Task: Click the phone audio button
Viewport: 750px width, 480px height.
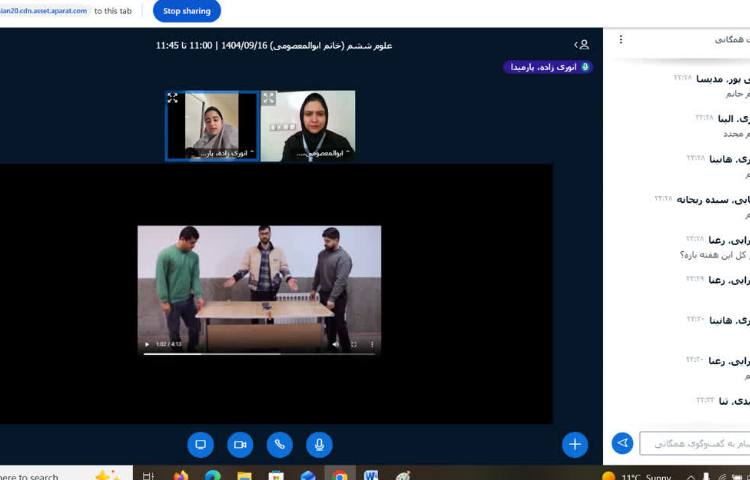Action: [x=280, y=445]
